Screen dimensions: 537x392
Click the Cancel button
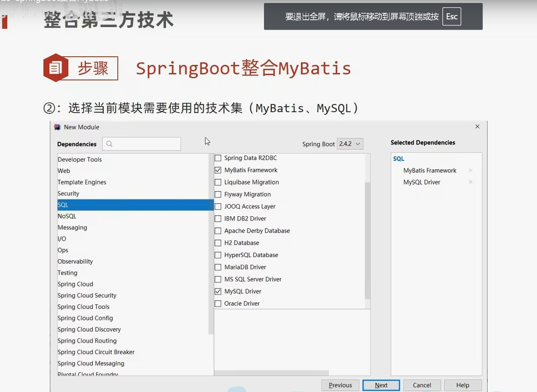click(x=422, y=385)
